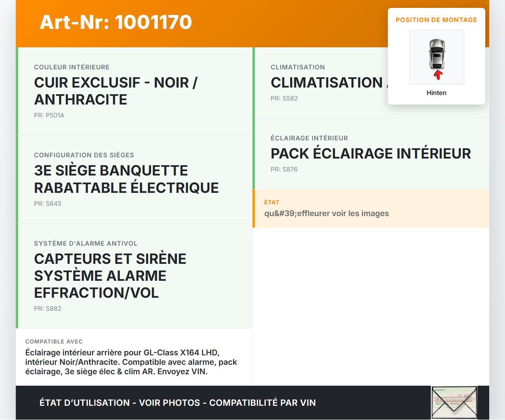Select the orange header banner
Image resolution: width=505 pixels, height=420 pixels.
(252, 23)
